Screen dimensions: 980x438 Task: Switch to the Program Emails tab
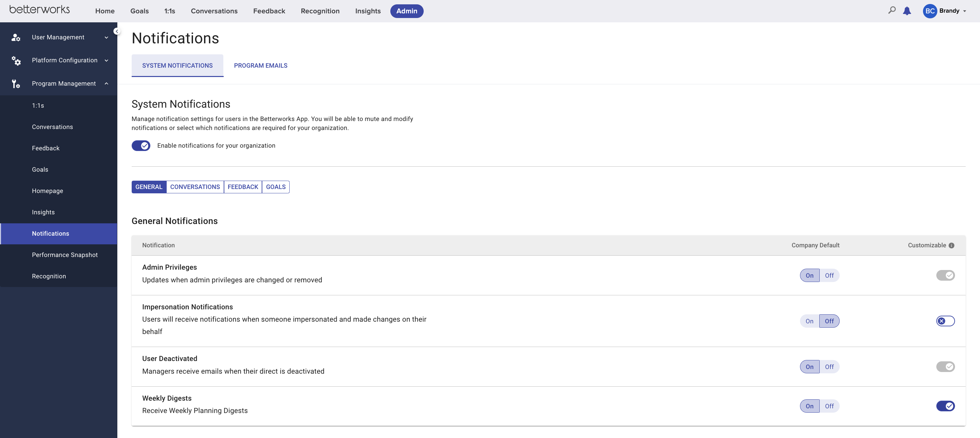[x=261, y=65]
